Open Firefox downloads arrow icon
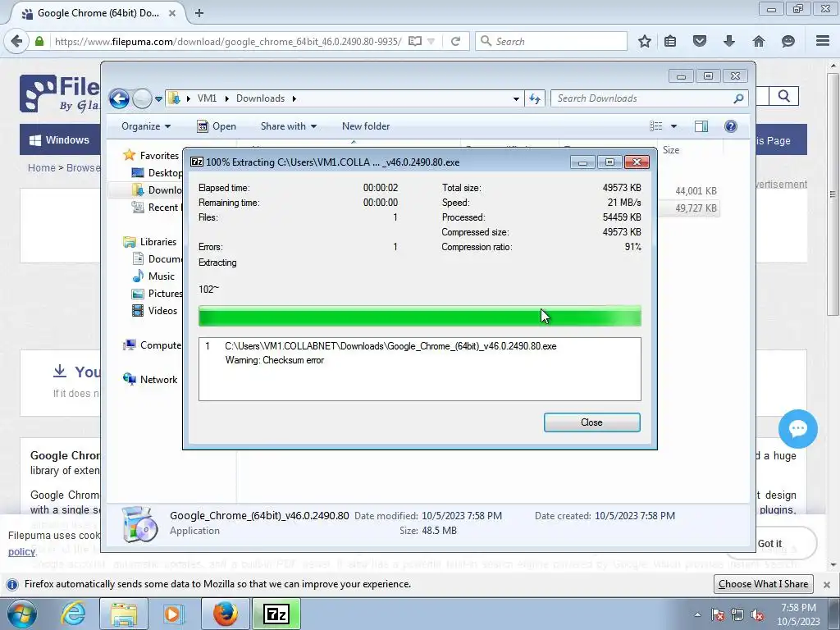The width and height of the screenshot is (840, 630). [x=729, y=41]
